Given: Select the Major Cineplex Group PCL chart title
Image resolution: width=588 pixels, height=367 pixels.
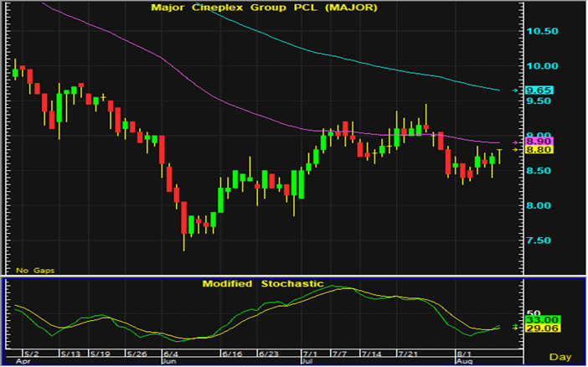Looking at the screenshot, I should 251,8.
